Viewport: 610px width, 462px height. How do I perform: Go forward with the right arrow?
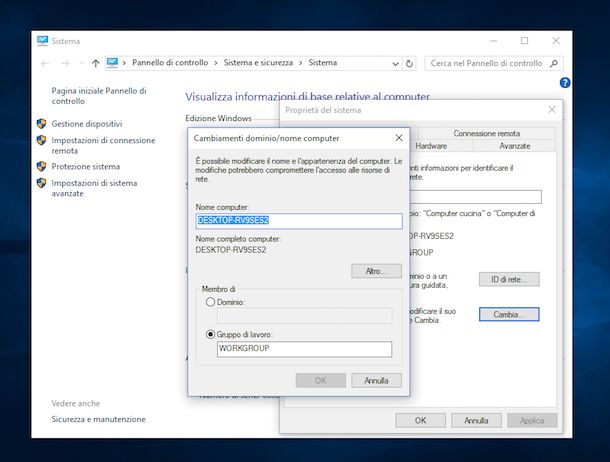coord(65,63)
